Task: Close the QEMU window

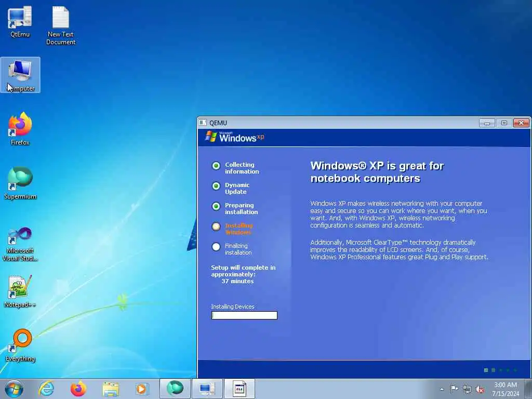Action: point(521,123)
